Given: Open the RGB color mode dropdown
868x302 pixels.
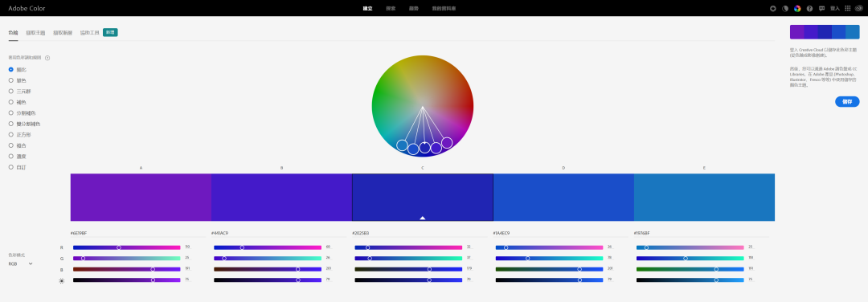Looking at the screenshot, I should pyautogui.click(x=20, y=263).
